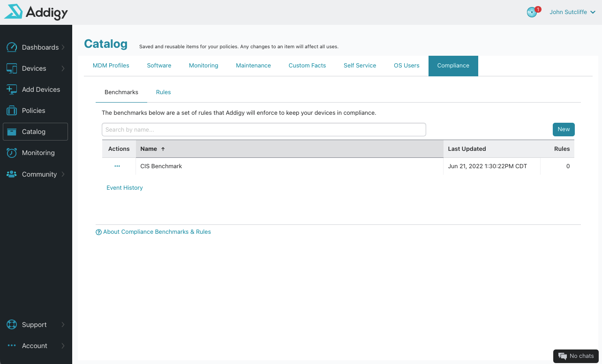Open the Self Service tab
This screenshot has width=602, height=364.
tap(360, 66)
